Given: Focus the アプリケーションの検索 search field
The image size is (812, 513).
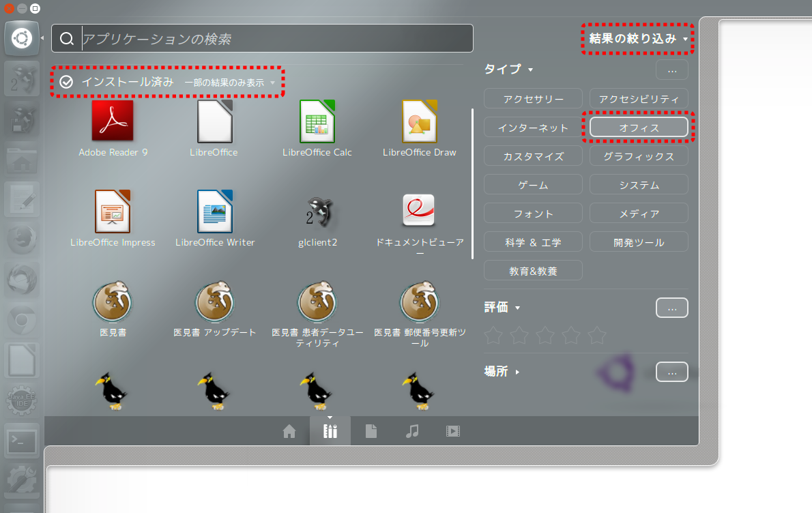Looking at the screenshot, I should point(262,38).
